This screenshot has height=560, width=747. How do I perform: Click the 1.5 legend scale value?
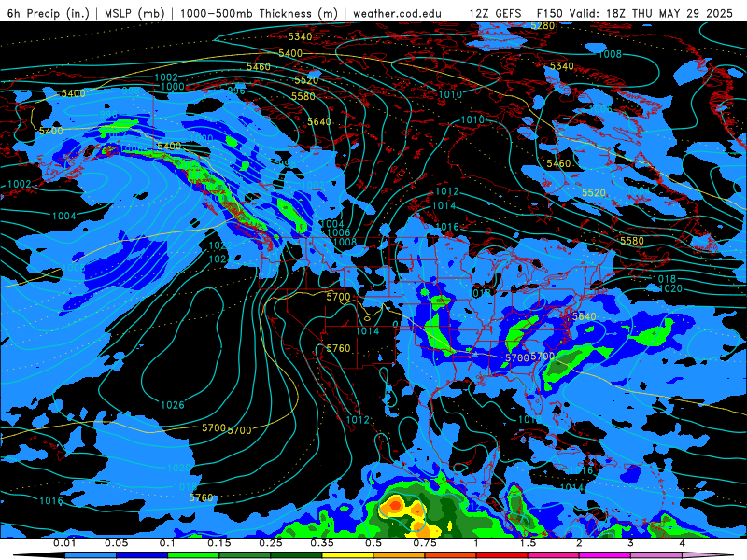pos(528,543)
